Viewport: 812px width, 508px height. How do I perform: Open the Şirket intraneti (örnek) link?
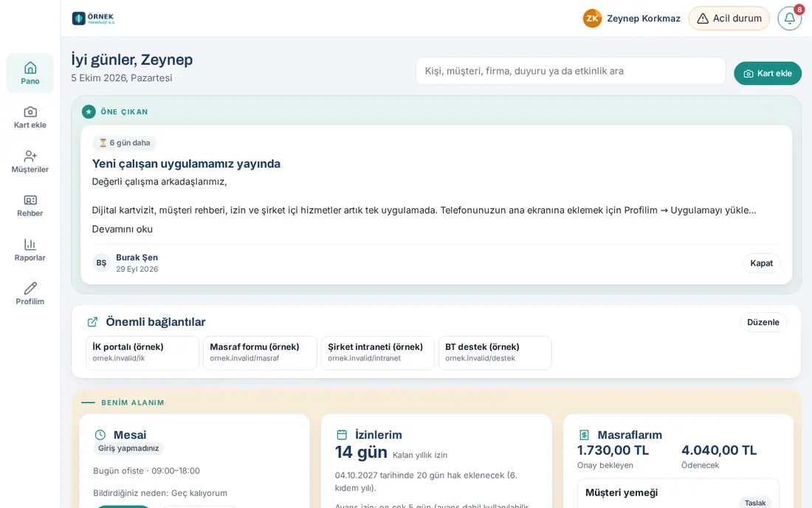[x=377, y=353]
